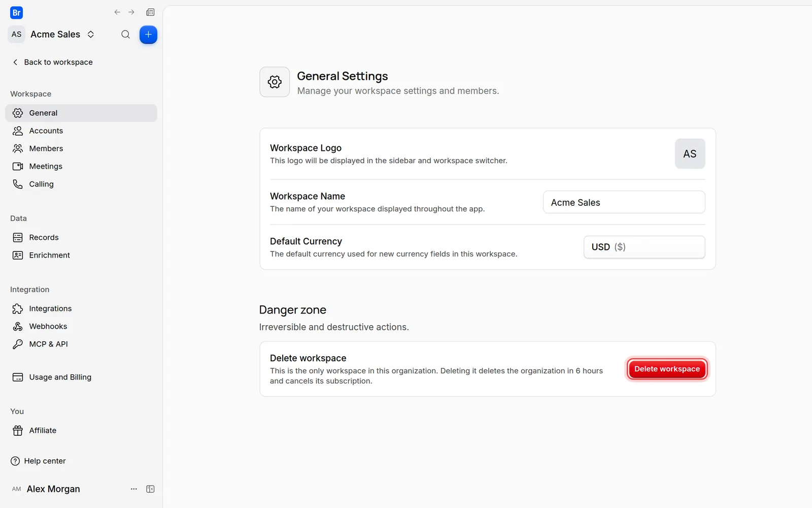Open the panel list icon beside navigation arrows

150,12
